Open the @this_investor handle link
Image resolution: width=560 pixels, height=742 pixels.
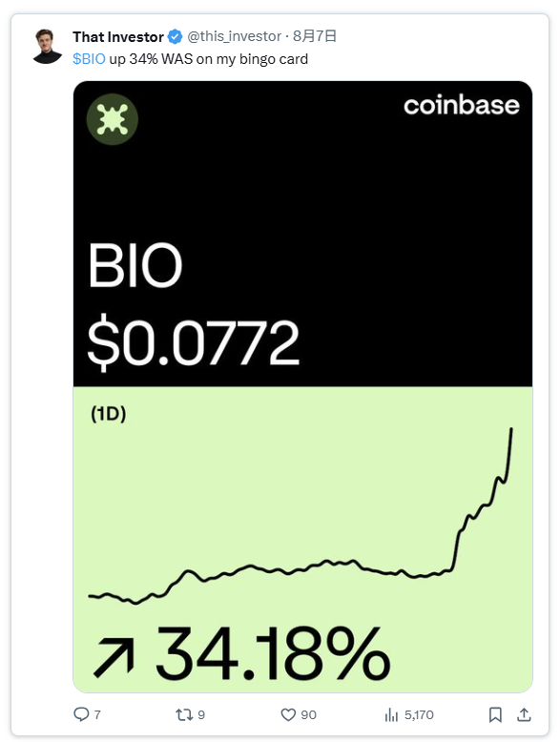[235, 36]
